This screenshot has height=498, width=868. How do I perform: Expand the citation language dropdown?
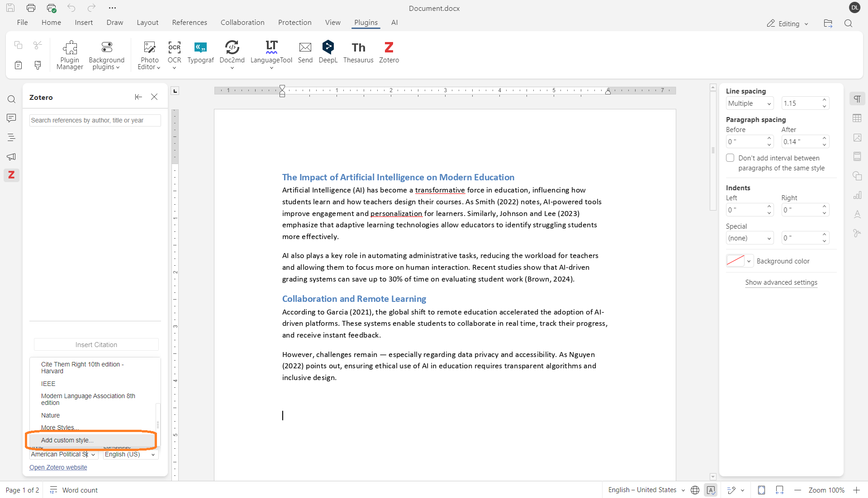click(153, 455)
